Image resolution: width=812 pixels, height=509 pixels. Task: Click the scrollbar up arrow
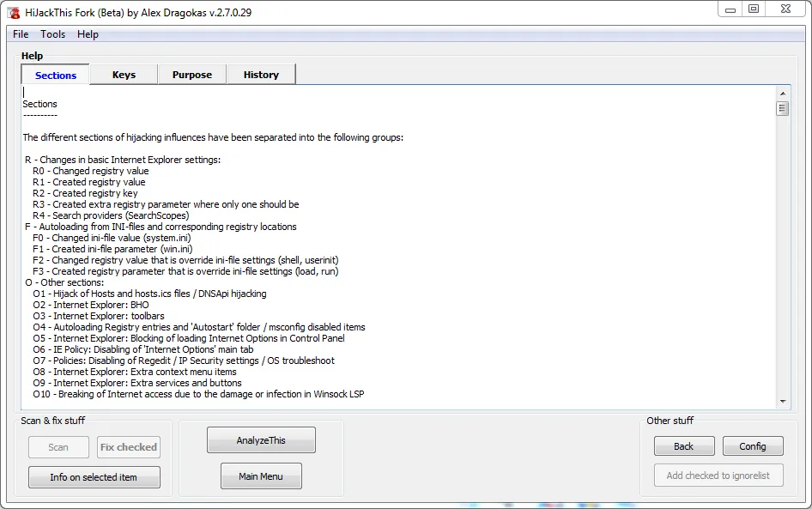(783, 94)
